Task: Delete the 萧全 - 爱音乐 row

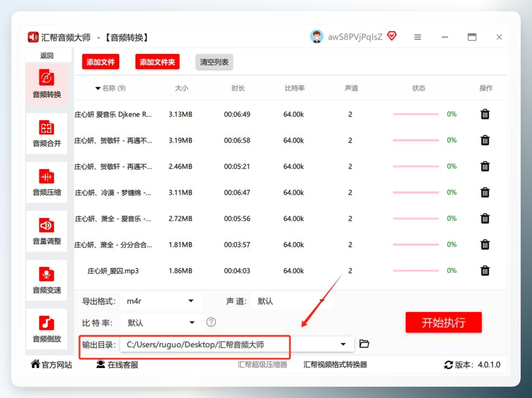Action: (485, 219)
